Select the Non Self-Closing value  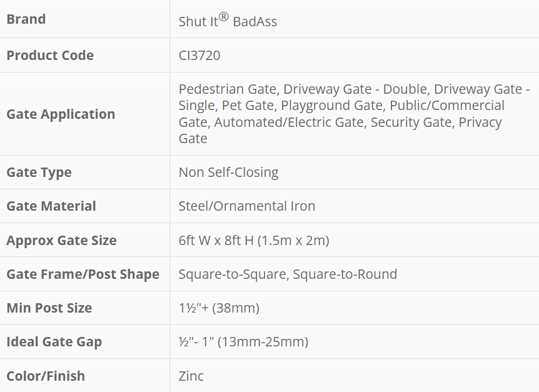click(228, 173)
